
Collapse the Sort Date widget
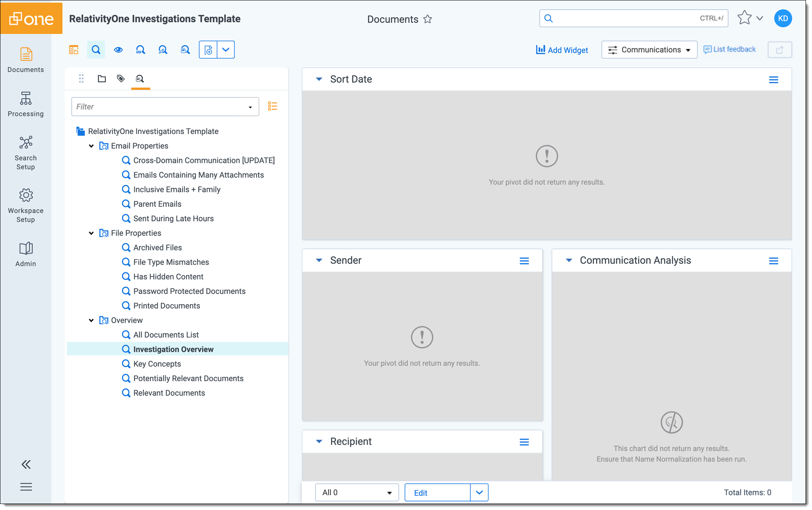319,79
